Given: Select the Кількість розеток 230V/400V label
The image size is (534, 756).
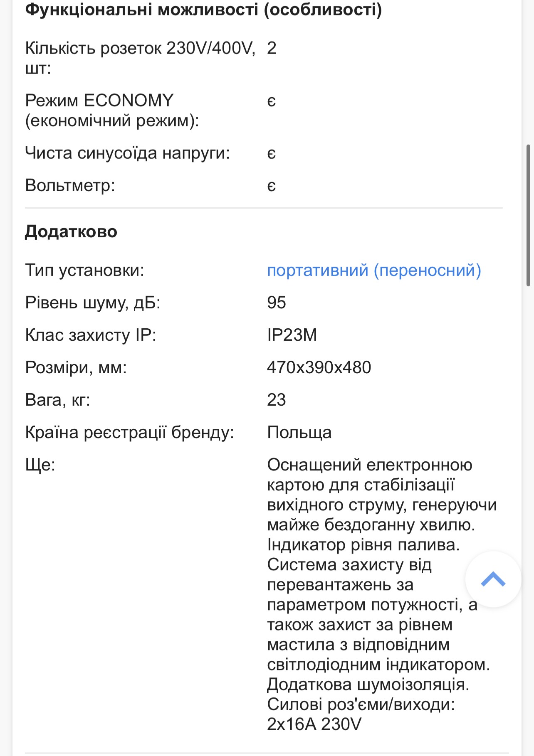Looking at the screenshot, I should (x=140, y=58).
